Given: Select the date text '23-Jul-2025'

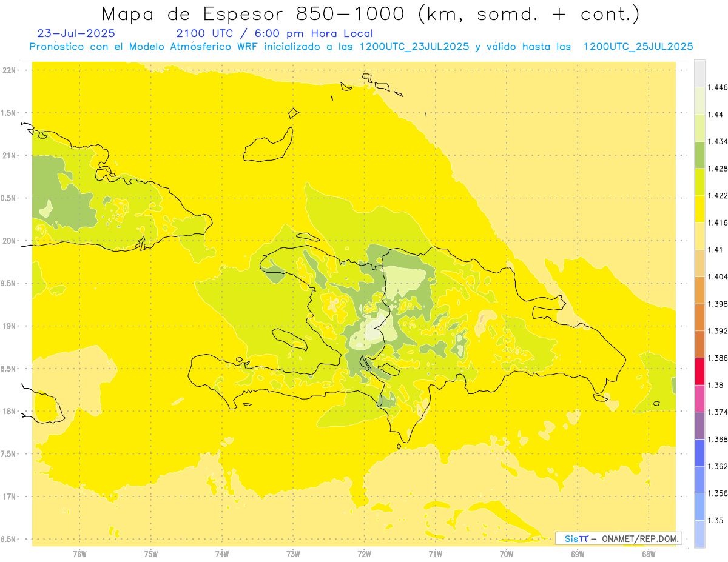Looking at the screenshot, I should [76, 33].
